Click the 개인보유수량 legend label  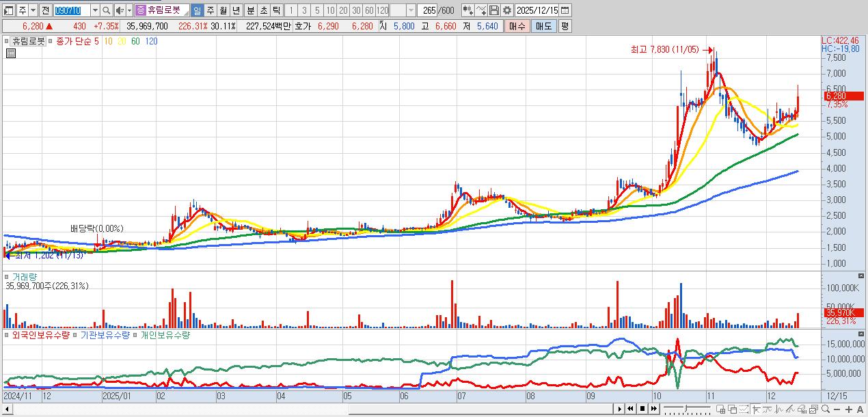(x=165, y=335)
